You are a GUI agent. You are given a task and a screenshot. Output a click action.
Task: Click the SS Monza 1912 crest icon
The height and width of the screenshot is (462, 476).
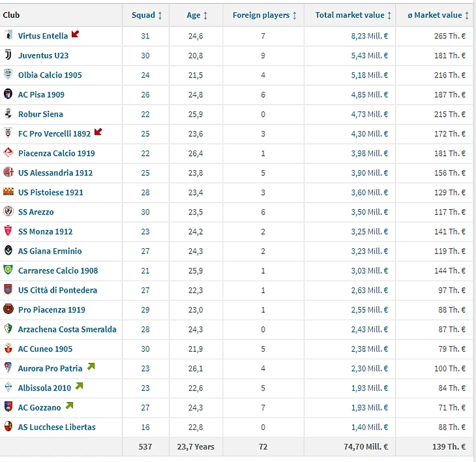pos(8,231)
